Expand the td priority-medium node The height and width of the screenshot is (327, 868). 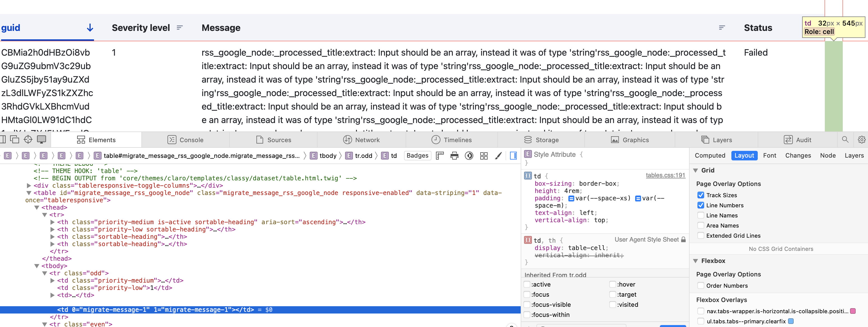(x=52, y=280)
